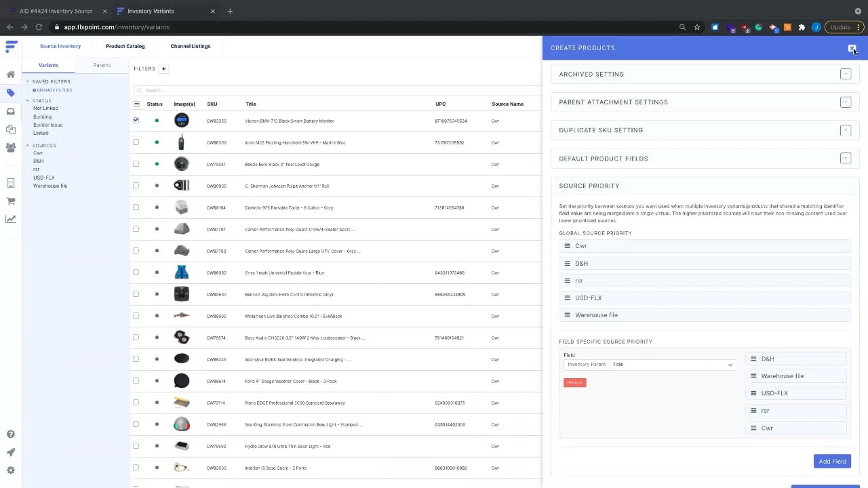Check the C. Sherman Johnson row checkbox

coord(136,186)
